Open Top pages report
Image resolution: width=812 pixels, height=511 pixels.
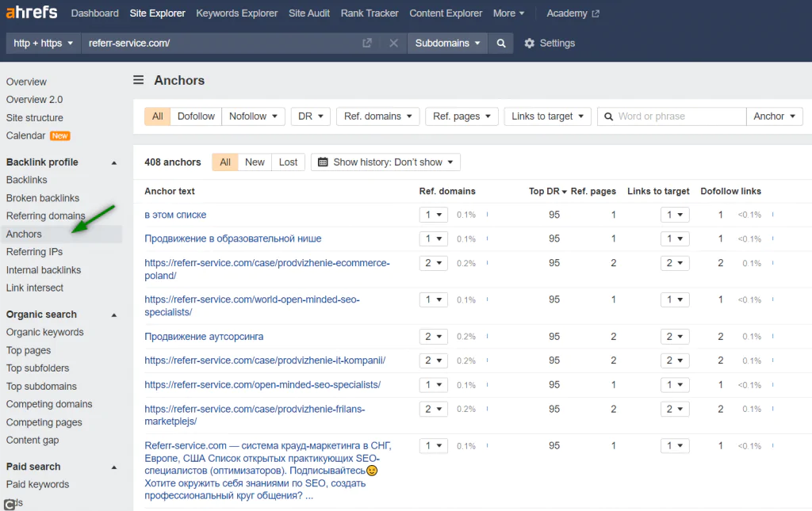pos(29,351)
